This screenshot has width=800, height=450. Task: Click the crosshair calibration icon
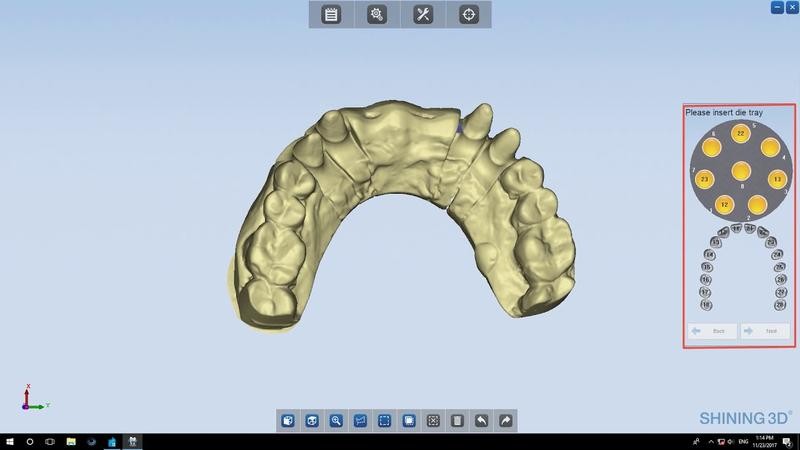point(468,14)
